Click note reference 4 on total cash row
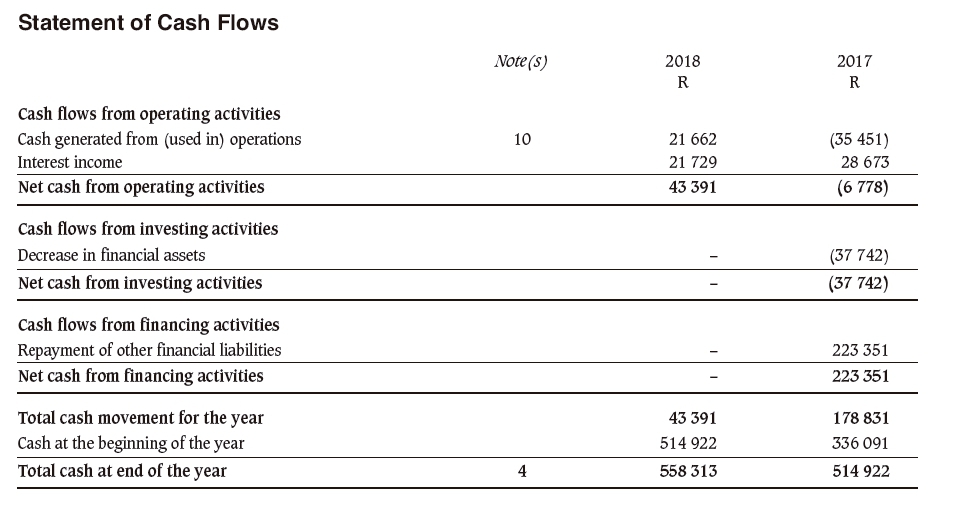This screenshot has height=519, width=961. click(522, 471)
